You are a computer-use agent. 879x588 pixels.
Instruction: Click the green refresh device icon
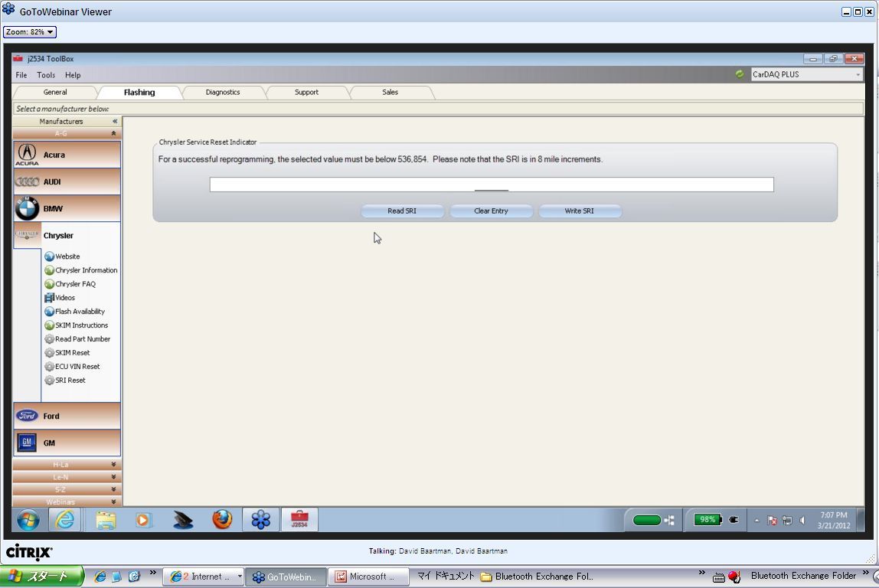740,74
